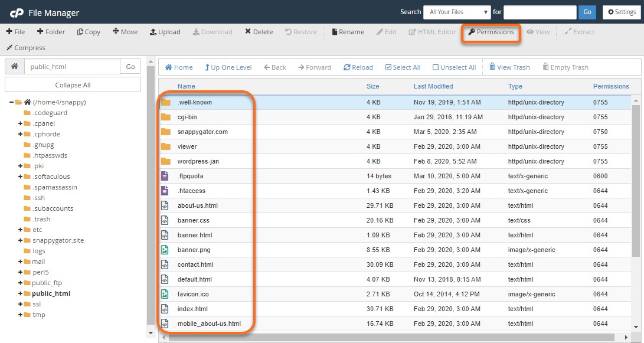Click the Extract toolbar button
Image resolution: width=644 pixels, height=343 pixels.
[x=580, y=32]
